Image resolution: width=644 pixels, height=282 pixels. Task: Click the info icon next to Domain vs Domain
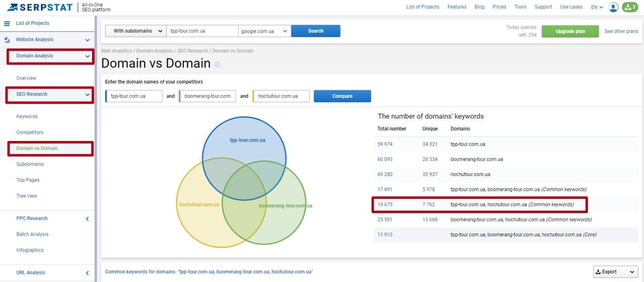(x=217, y=65)
